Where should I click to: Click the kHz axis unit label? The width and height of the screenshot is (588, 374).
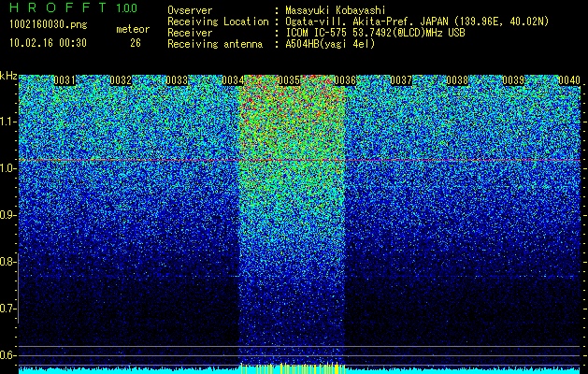(8, 76)
